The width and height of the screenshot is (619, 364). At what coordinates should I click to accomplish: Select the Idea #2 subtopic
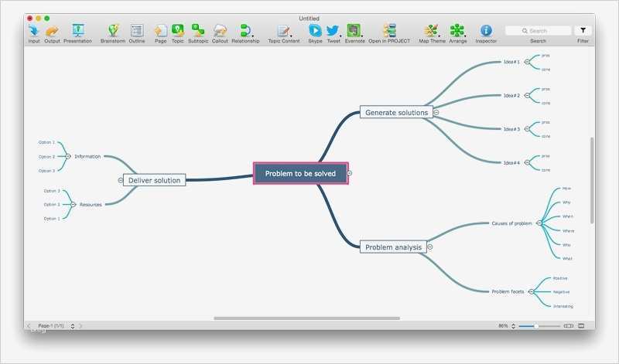pyautogui.click(x=511, y=95)
